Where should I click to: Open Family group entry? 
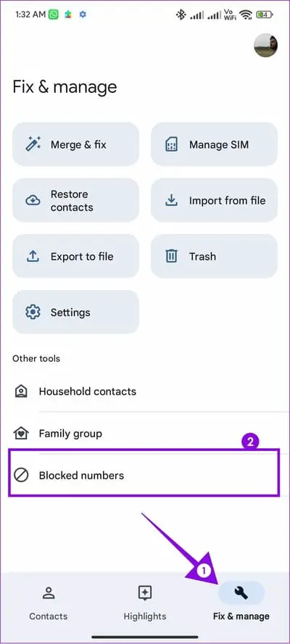pyautogui.click(x=145, y=433)
